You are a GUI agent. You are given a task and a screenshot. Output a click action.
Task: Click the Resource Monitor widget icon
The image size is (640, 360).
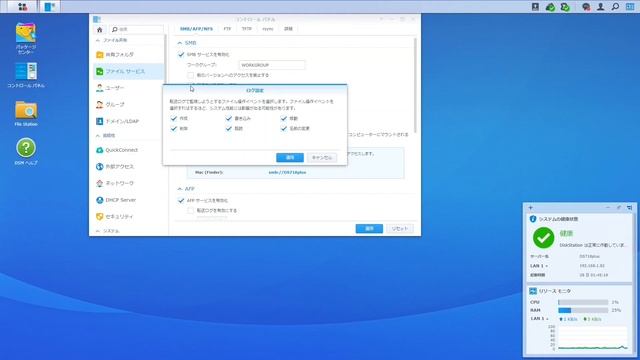pyautogui.click(x=533, y=291)
